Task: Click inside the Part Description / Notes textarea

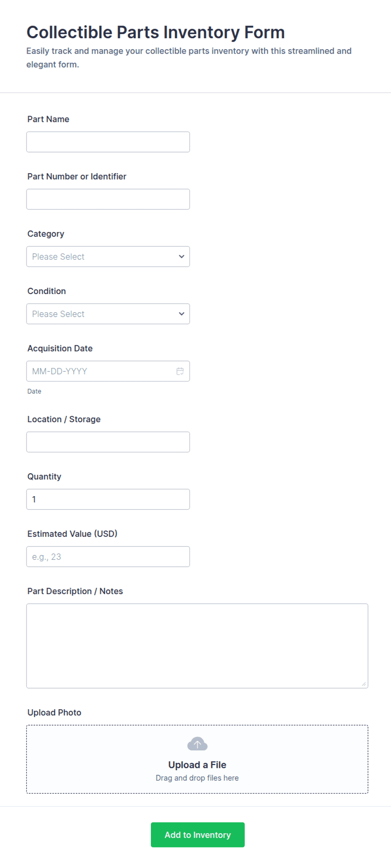Action: [x=197, y=646]
